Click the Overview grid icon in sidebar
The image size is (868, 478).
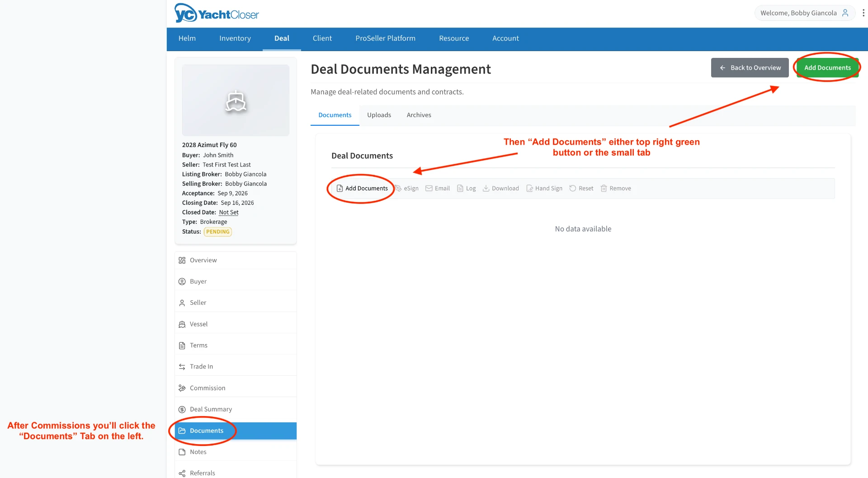click(182, 260)
